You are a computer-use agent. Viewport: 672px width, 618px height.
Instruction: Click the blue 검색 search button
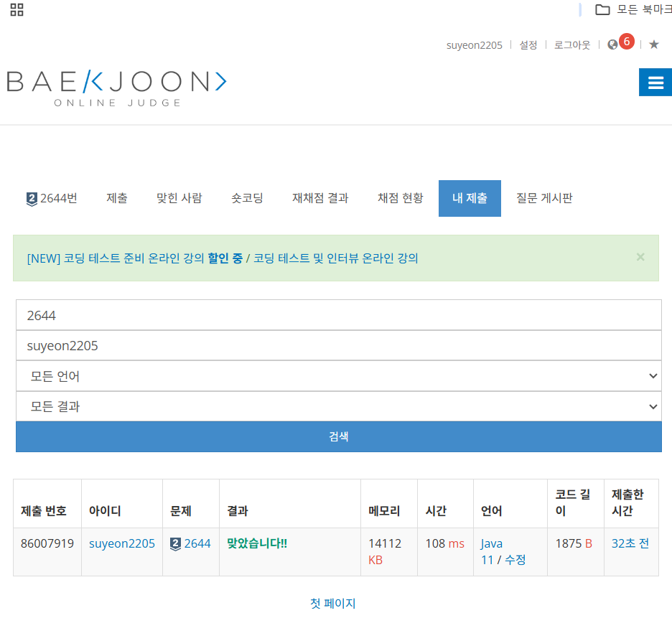click(339, 436)
